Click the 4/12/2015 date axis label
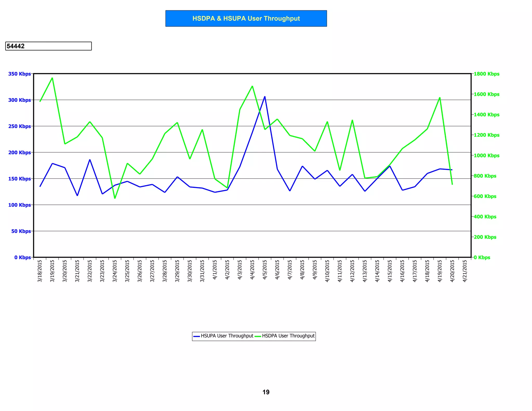The image size is (532, 411). tap(352, 271)
